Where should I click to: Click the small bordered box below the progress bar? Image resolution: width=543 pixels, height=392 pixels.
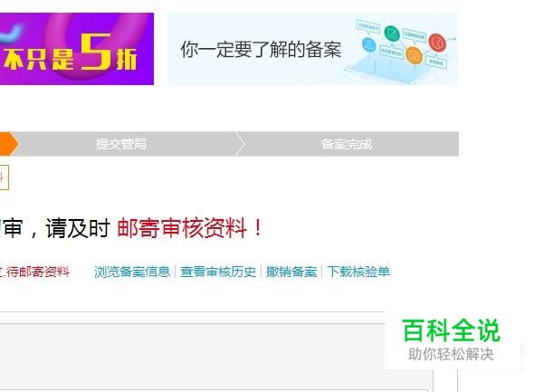[x=4, y=177]
